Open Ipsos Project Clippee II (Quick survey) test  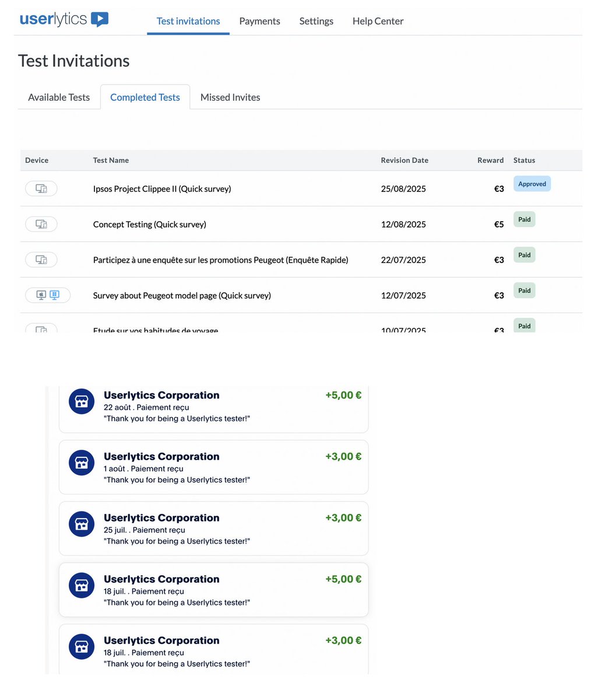(162, 189)
